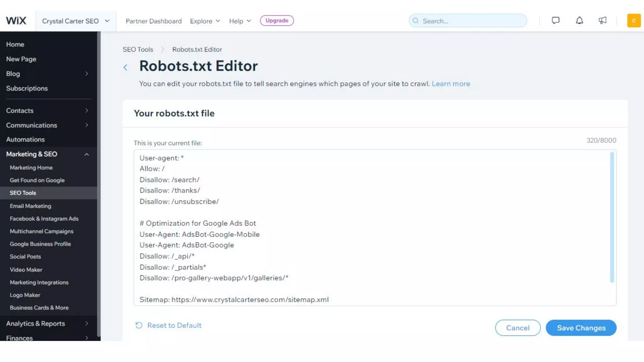Open the orange user avatar menu
644x362 pixels.
coord(634,21)
